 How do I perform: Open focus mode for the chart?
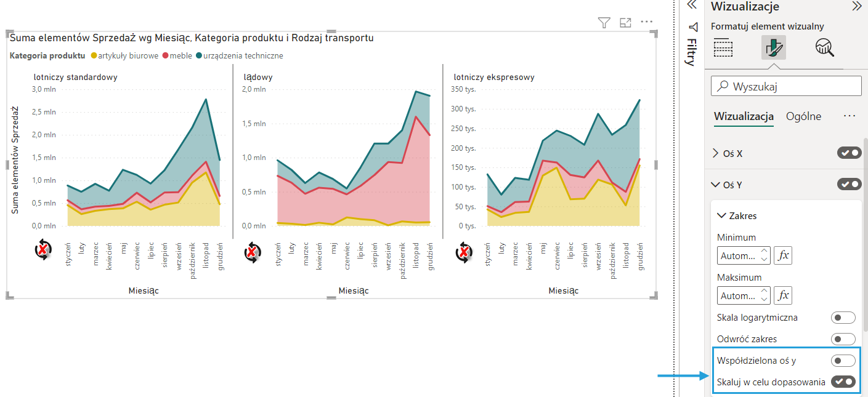tap(625, 23)
